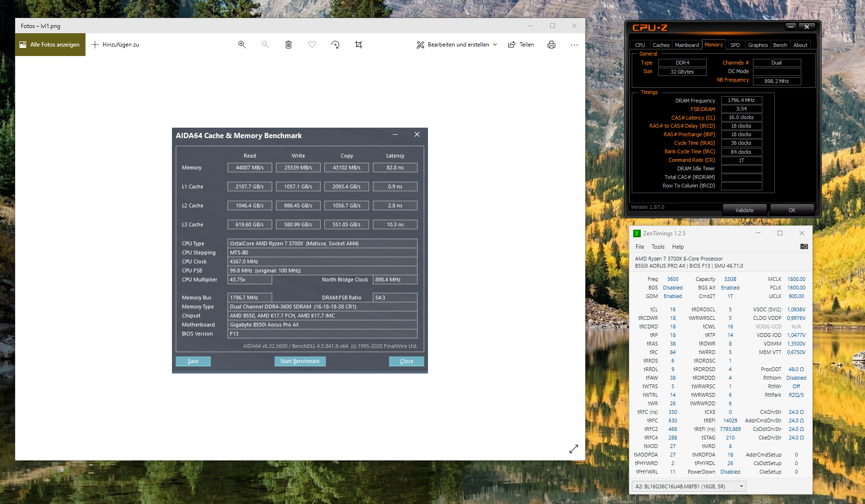
Task: Close the ZenTimings window
Action: pos(802,233)
